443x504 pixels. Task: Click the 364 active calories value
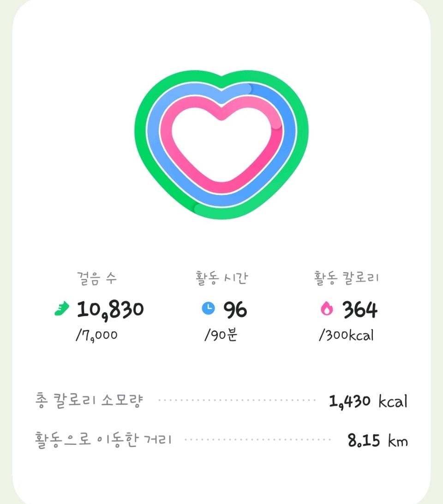tap(360, 310)
